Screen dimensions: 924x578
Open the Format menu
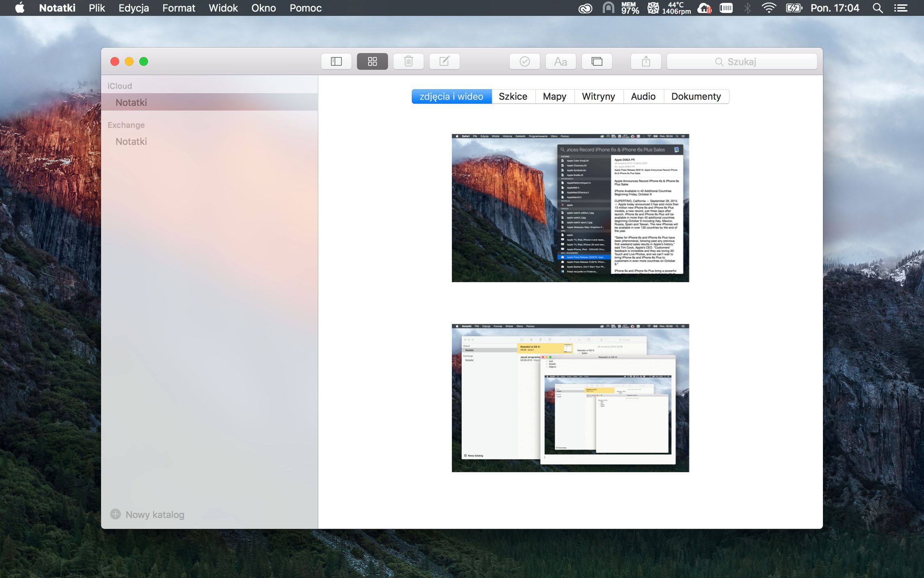[178, 8]
